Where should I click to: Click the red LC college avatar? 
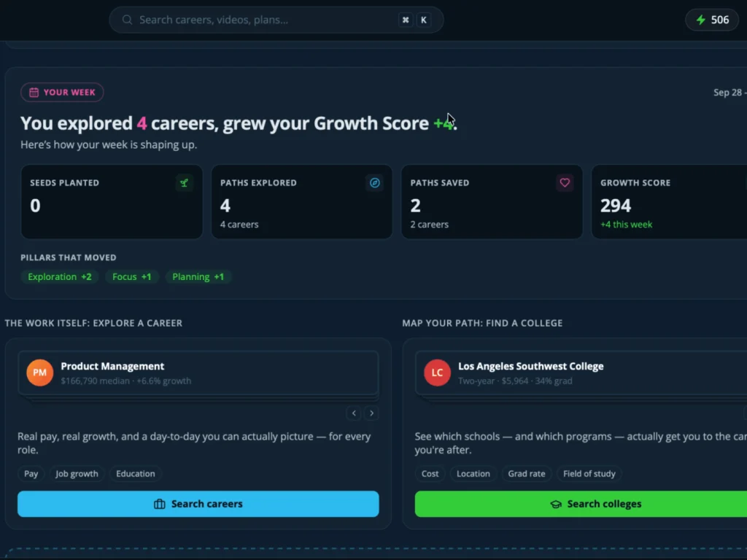(x=438, y=373)
